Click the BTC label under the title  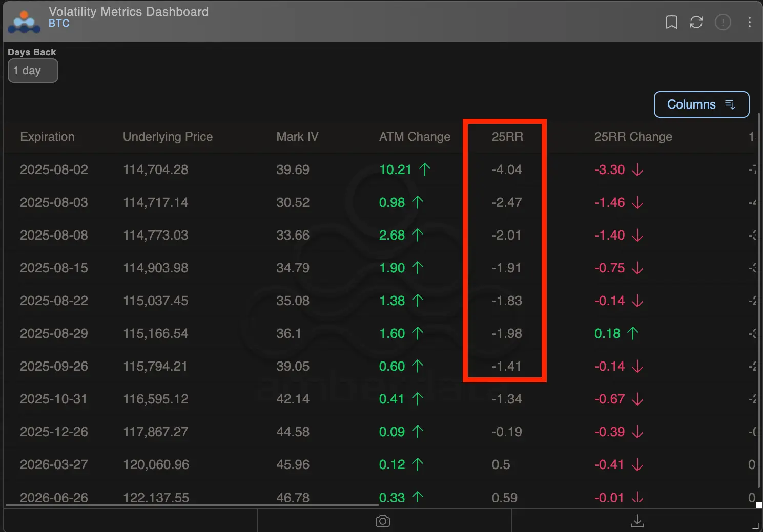(59, 23)
